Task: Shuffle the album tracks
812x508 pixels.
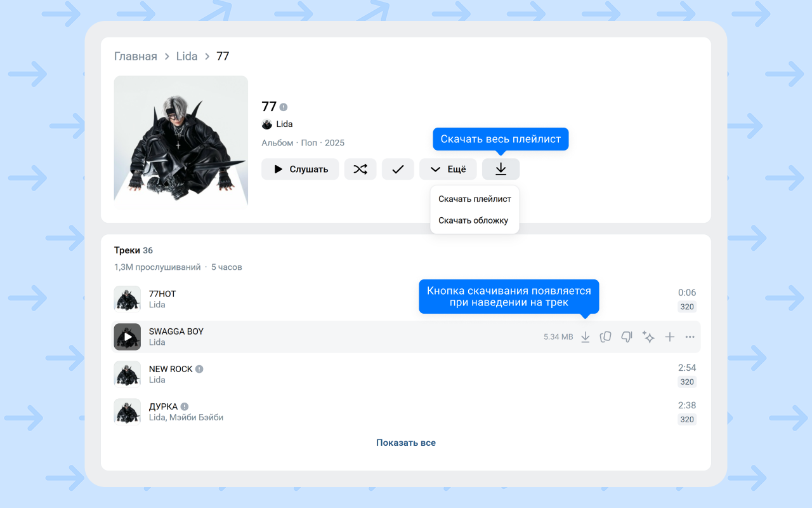Action: tap(360, 169)
